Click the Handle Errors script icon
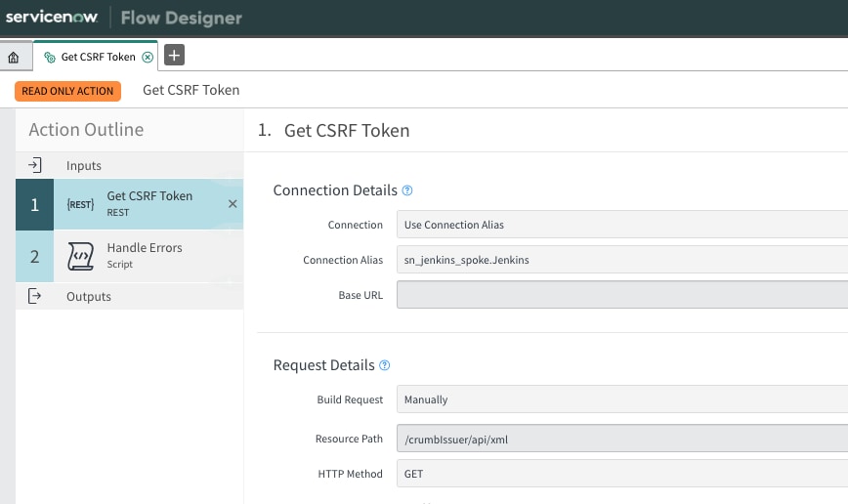This screenshot has height=504, width=848. [x=80, y=256]
